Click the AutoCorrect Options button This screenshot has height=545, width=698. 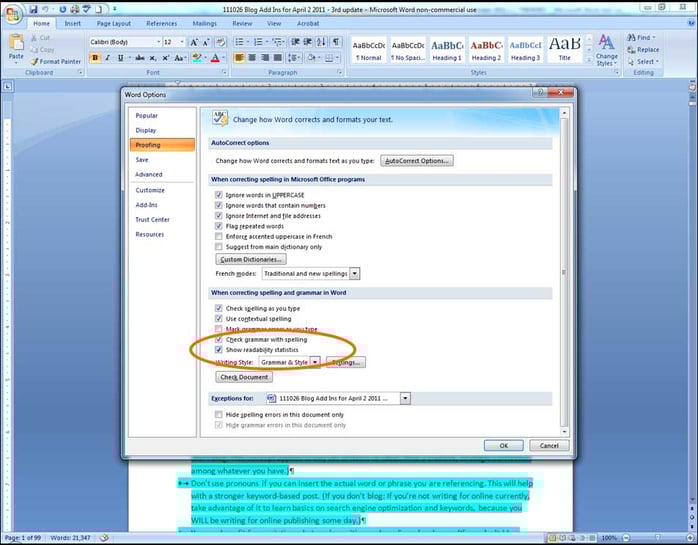(x=418, y=160)
